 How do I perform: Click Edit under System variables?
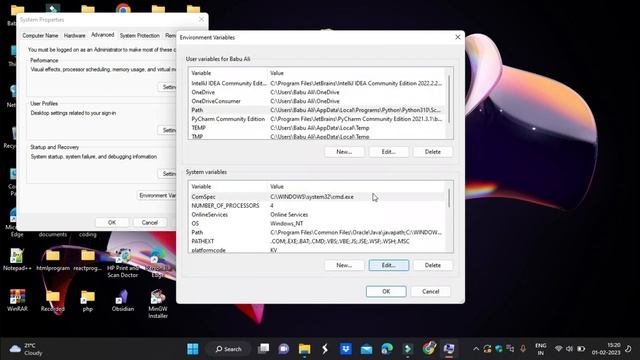[x=389, y=265]
